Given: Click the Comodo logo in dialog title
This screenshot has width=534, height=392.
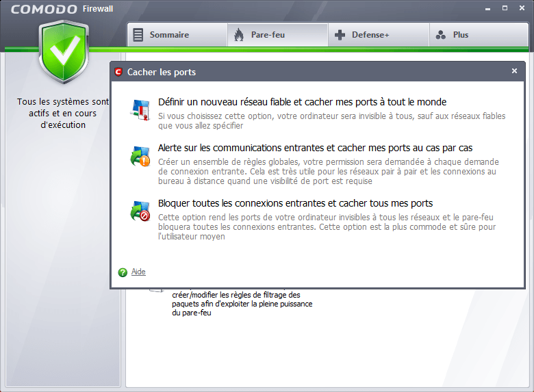Looking at the screenshot, I should [118, 72].
